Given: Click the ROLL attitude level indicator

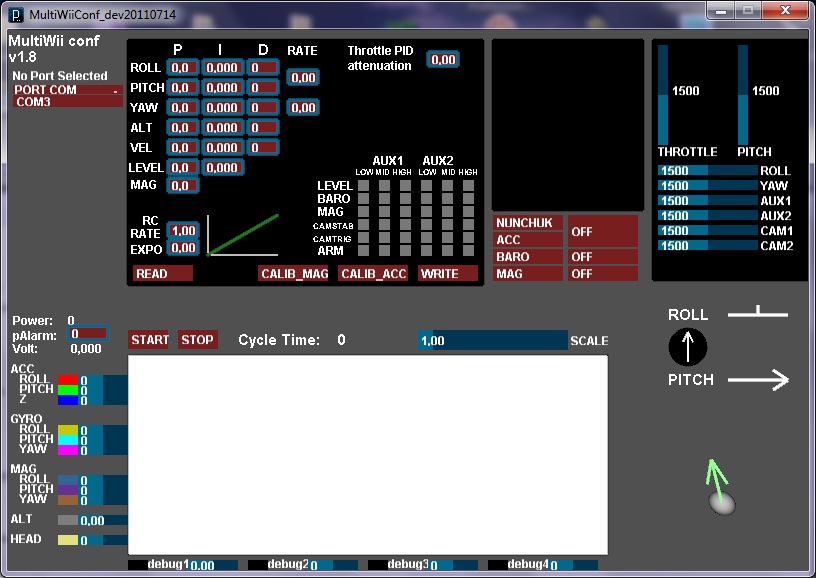Looking at the screenshot, I should (x=758, y=312).
